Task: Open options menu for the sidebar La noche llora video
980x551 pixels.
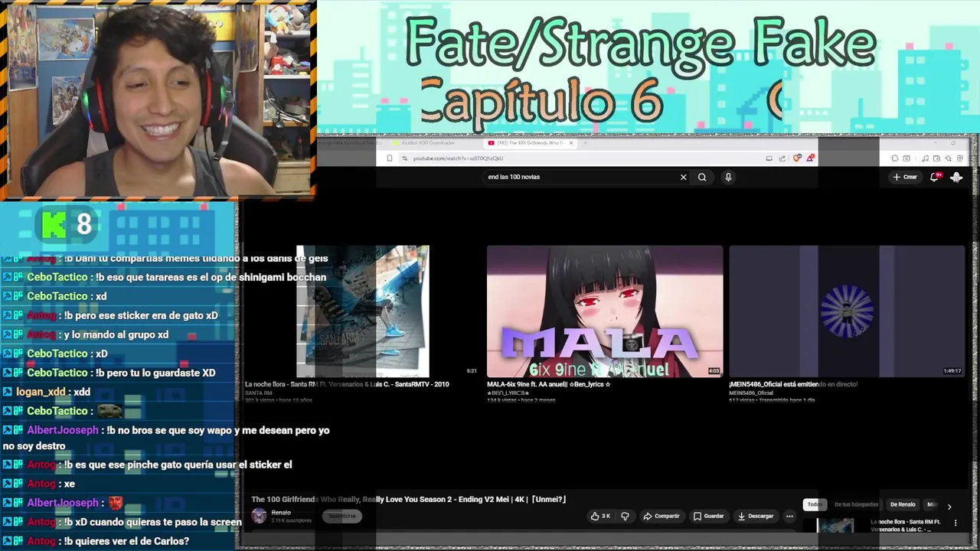Action: point(955,523)
